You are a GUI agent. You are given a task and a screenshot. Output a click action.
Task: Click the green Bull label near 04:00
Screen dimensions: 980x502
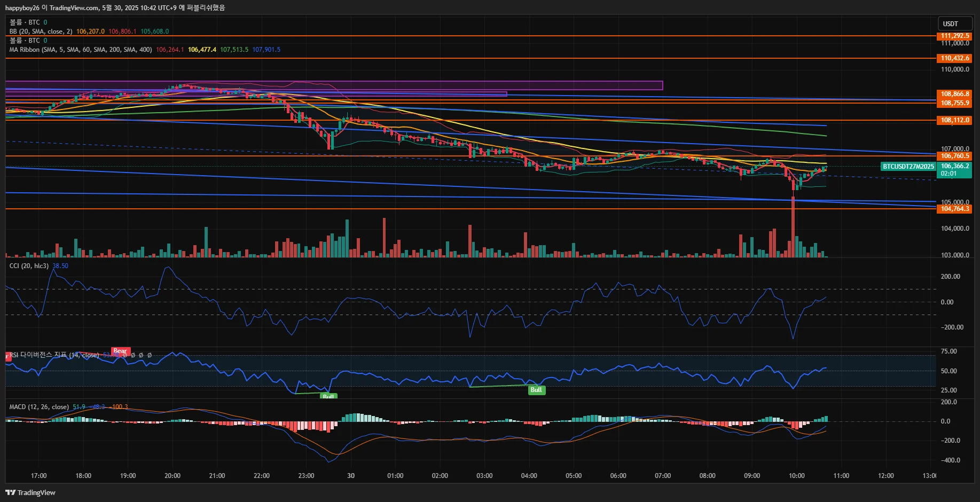tap(536, 390)
